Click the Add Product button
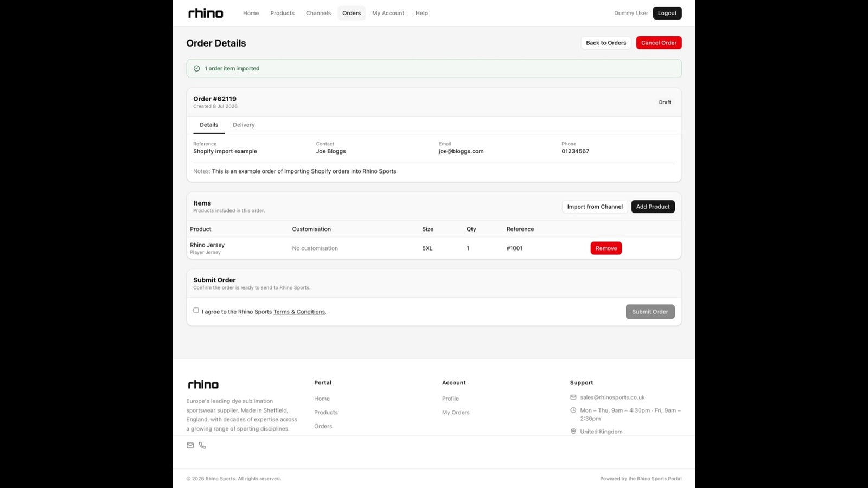868x488 pixels. click(653, 207)
